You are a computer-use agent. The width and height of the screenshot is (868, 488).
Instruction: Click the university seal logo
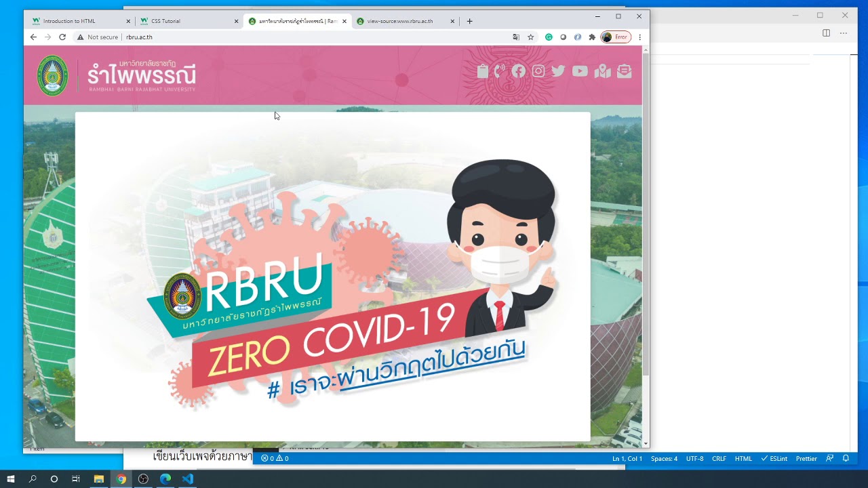52,75
